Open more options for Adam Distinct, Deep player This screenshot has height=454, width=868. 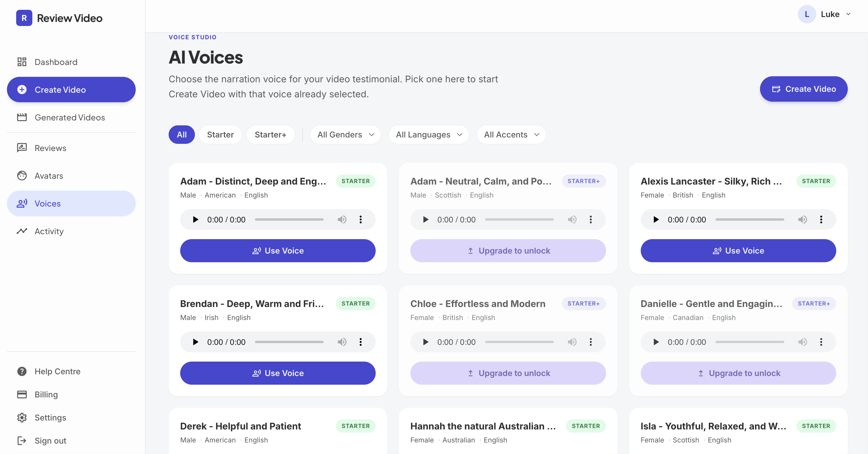361,220
